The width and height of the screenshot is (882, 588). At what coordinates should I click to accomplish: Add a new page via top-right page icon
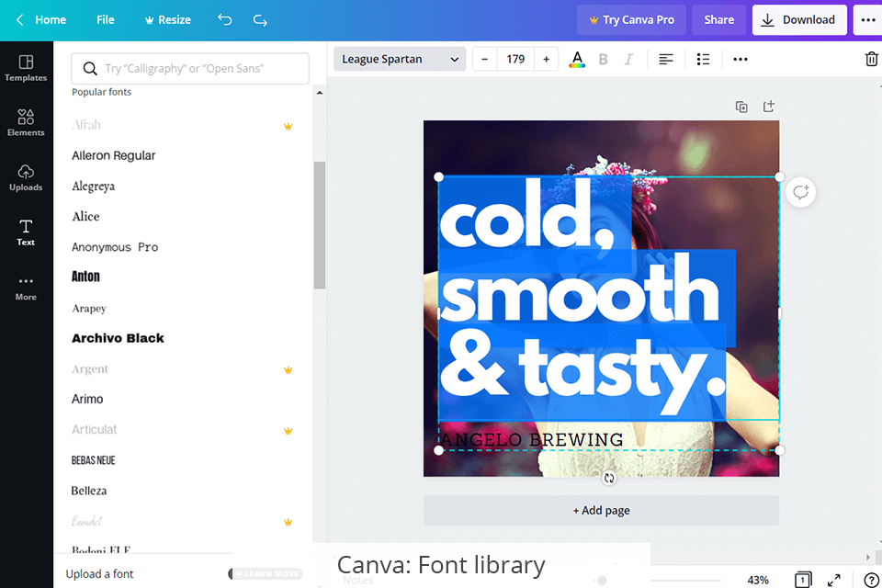769,107
